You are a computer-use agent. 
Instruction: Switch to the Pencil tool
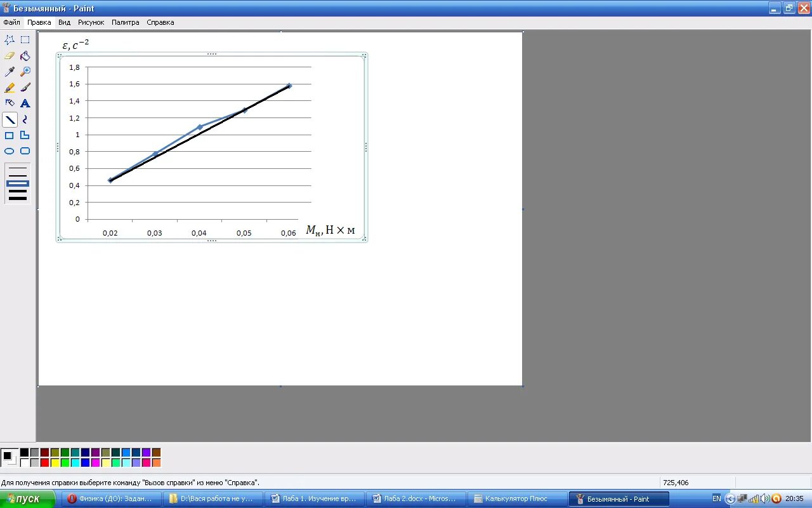tap(10, 88)
